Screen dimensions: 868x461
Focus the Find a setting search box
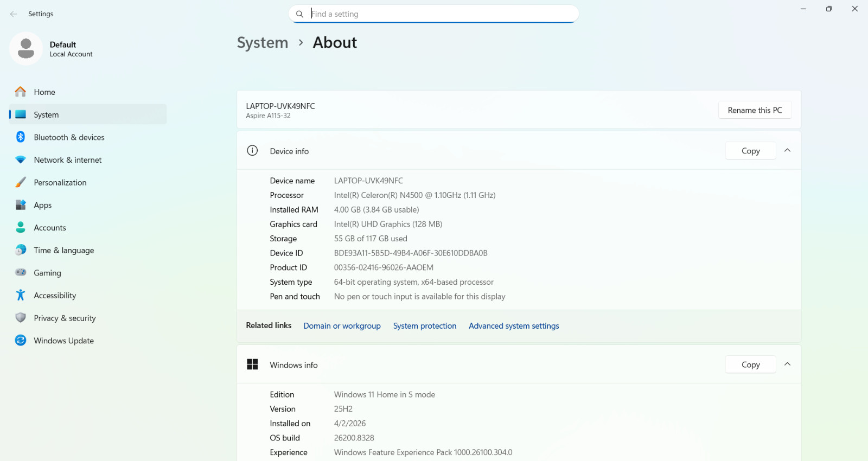tap(434, 14)
